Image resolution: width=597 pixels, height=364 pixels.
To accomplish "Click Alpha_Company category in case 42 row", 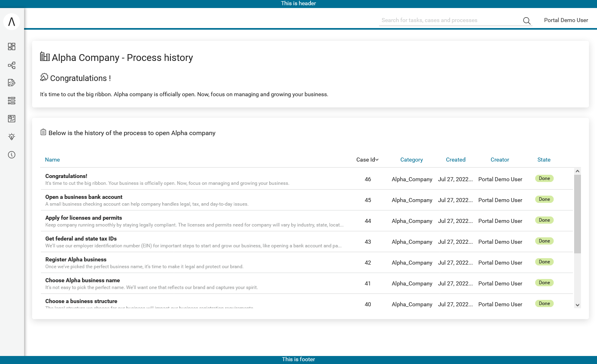I will [x=412, y=263].
